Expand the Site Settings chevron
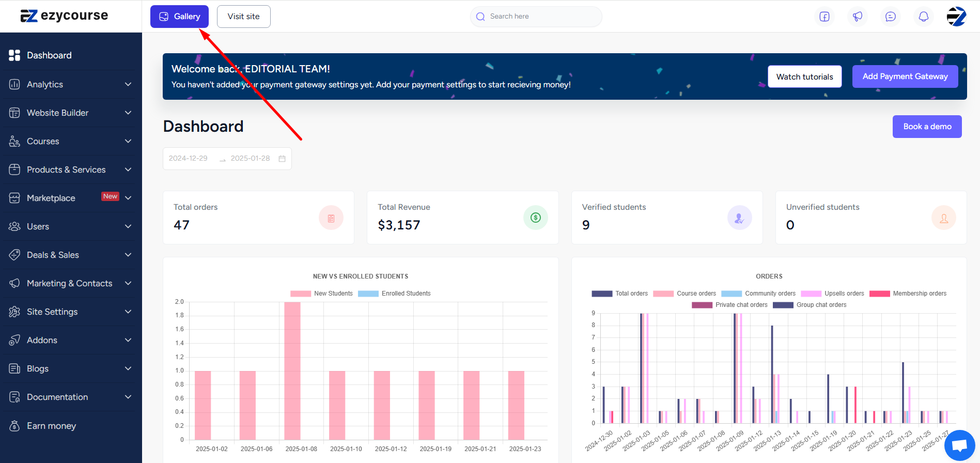980x463 pixels. (128, 312)
